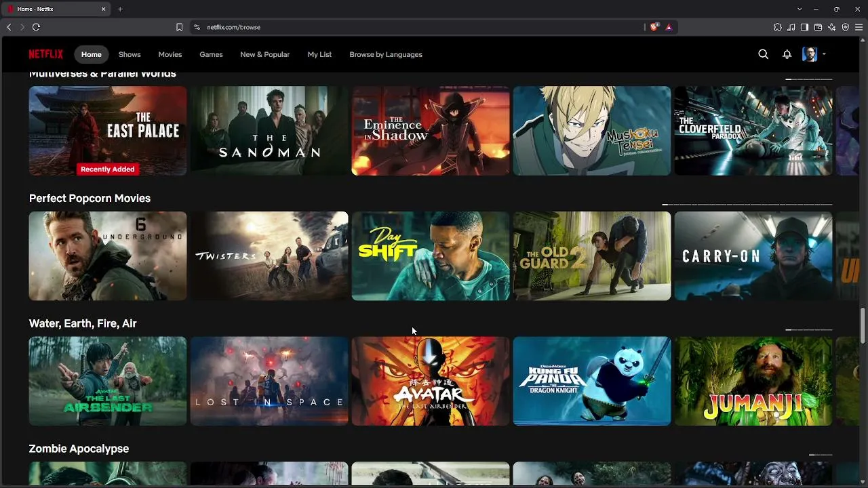The width and height of the screenshot is (868, 488).
Task: Click the page vertical scrollbar thumb
Action: 863,325
